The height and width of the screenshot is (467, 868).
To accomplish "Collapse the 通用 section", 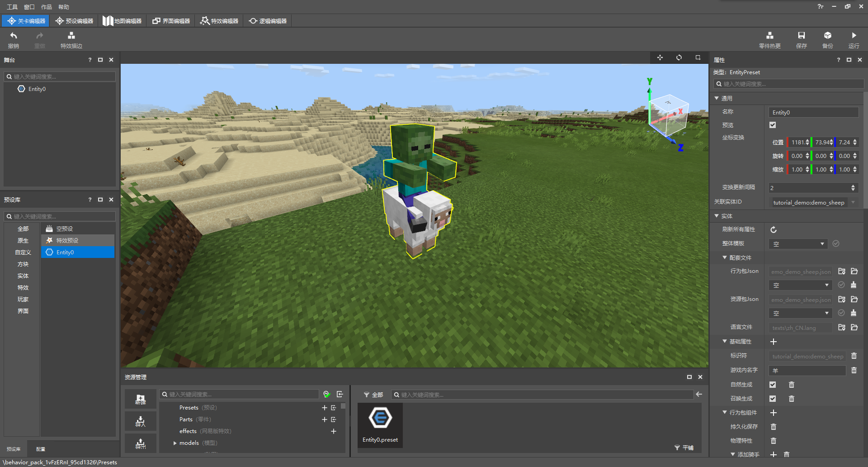I will (717, 98).
